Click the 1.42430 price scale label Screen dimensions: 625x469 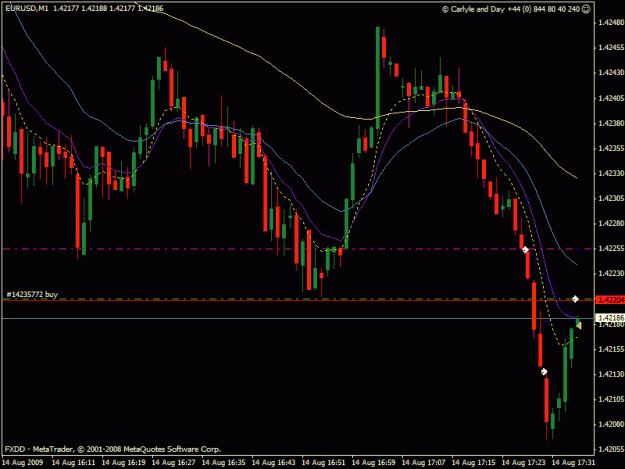tap(611, 73)
